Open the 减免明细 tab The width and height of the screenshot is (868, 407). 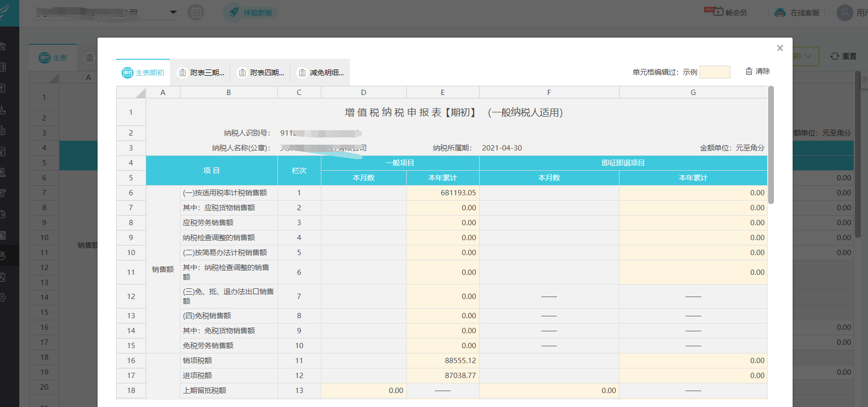(321, 73)
